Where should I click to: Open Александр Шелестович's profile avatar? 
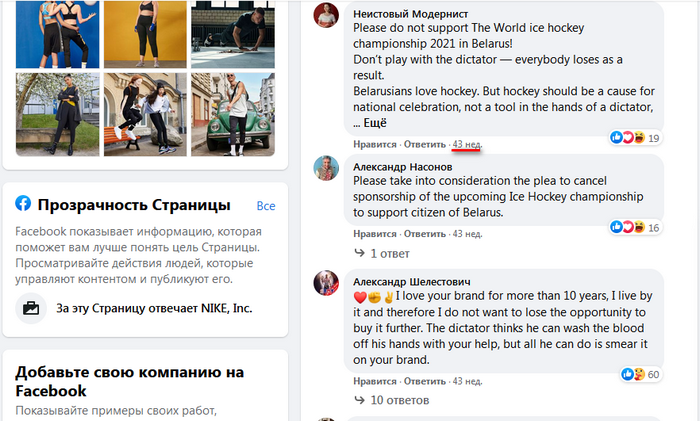[x=327, y=284]
